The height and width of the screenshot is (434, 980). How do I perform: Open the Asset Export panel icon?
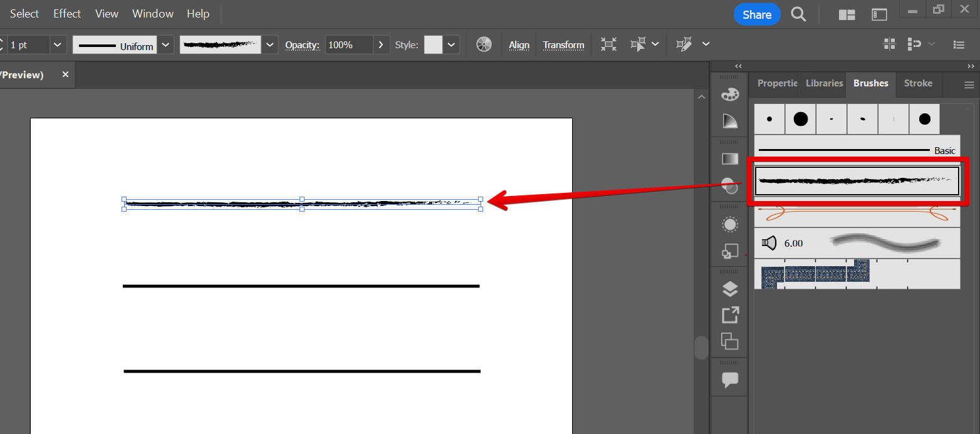tap(730, 314)
